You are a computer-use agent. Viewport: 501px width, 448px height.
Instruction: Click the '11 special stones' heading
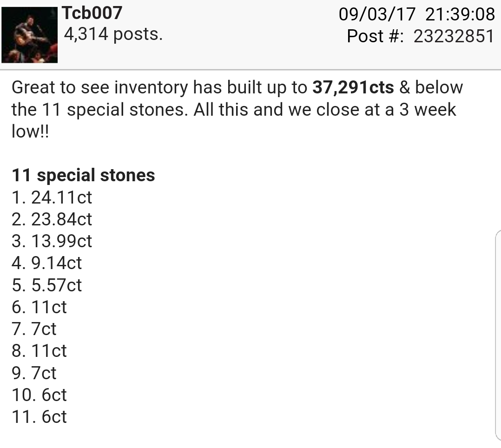[83, 175]
